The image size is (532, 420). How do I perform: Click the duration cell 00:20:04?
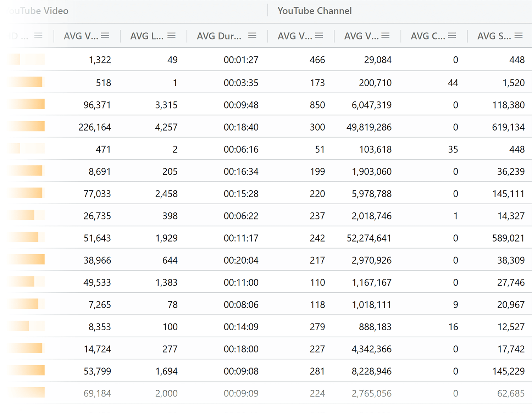click(x=241, y=260)
